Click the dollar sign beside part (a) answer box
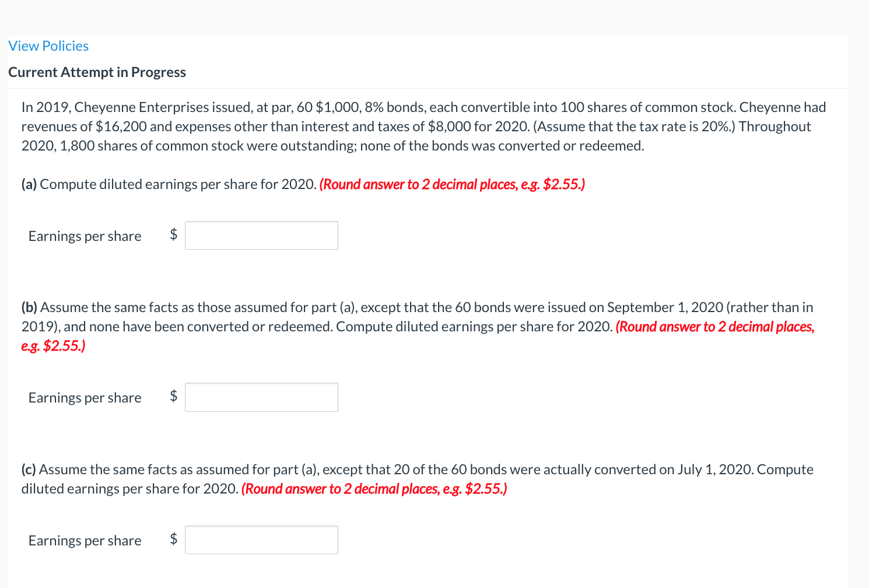Viewport: 869px width, 588px height. click(x=173, y=235)
